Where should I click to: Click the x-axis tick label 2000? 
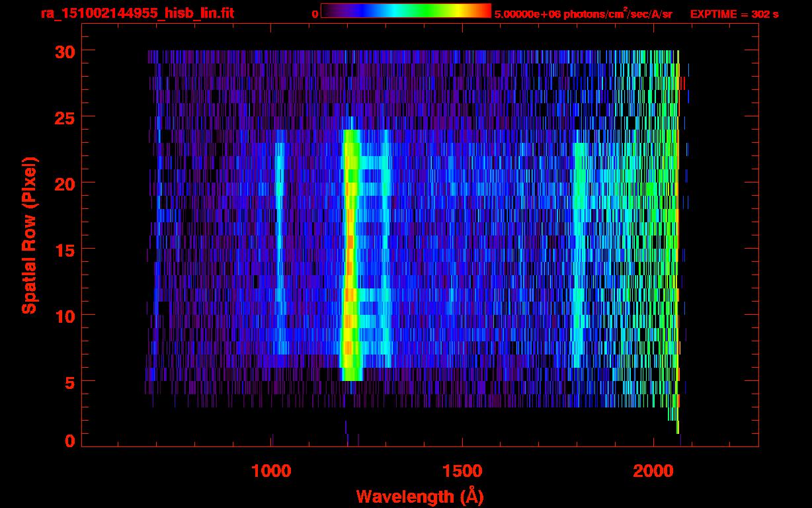[653, 470]
